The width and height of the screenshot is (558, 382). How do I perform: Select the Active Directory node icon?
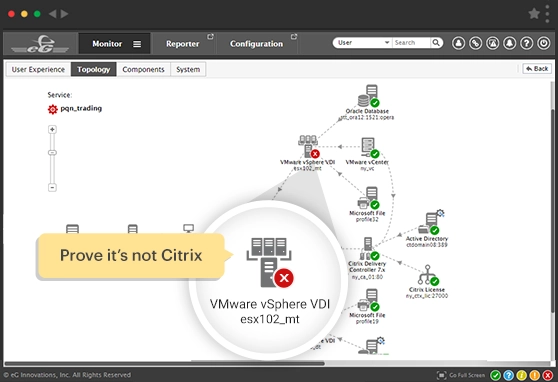(431, 223)
